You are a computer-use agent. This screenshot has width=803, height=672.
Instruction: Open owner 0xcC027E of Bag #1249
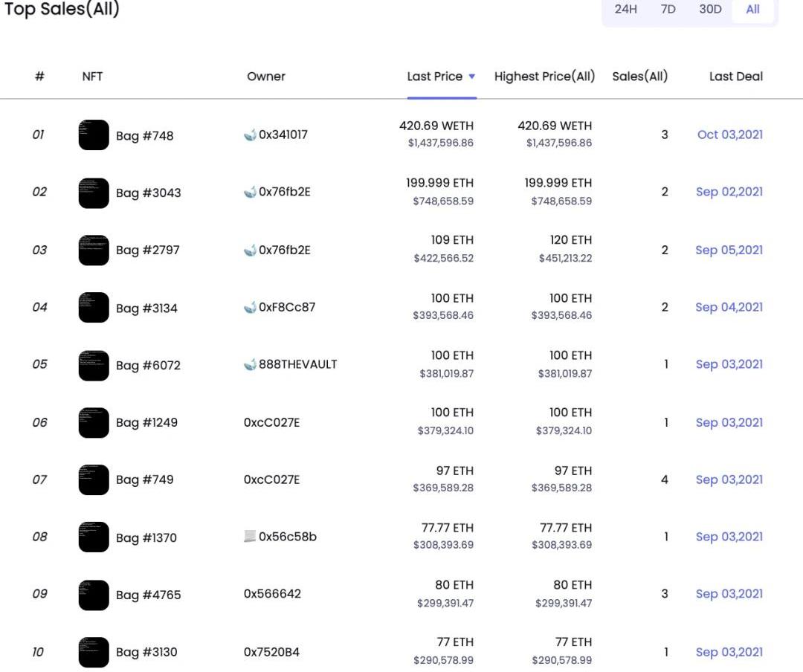click(271, 422)
